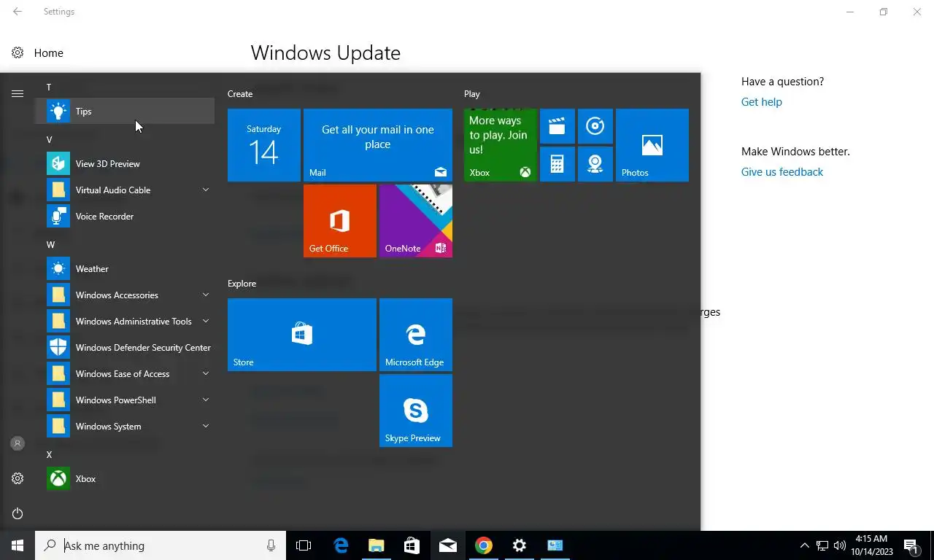Open the OneNote tile
The height and width of the screenshot is (560, 934).
click(416, 221)
